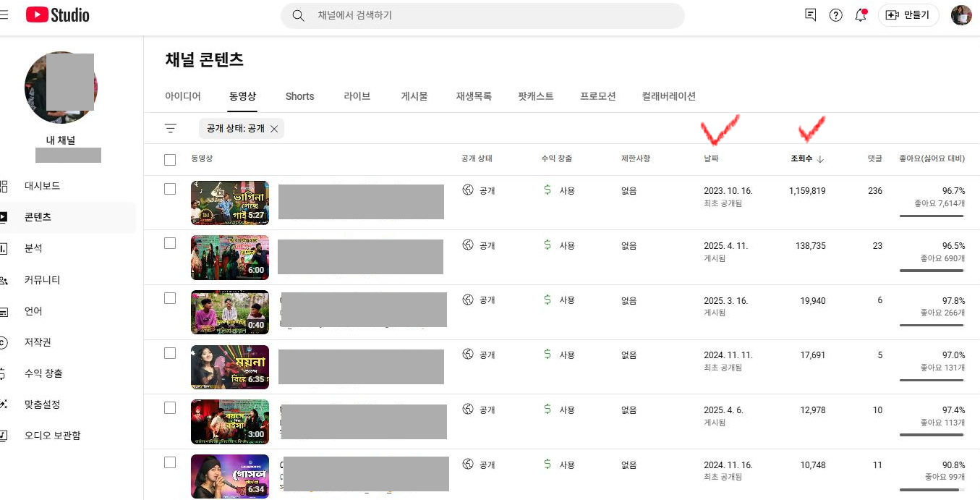
Task: Sort by 조회수 column header arrow
Action: pos(820,159)
